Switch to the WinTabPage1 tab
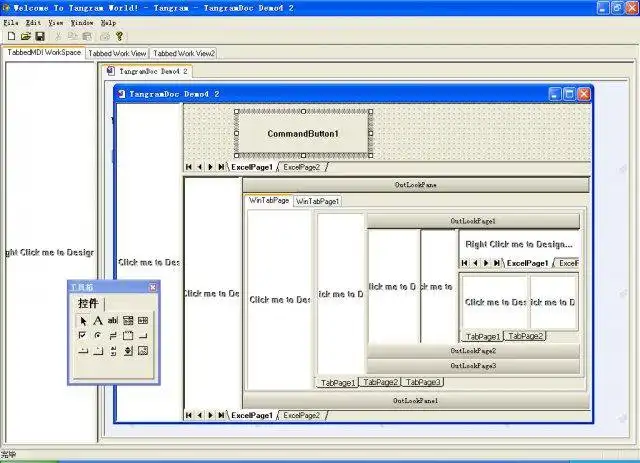The width and height of the screenshot is (640, 463). pyautogui.click(x=318, y=201)
